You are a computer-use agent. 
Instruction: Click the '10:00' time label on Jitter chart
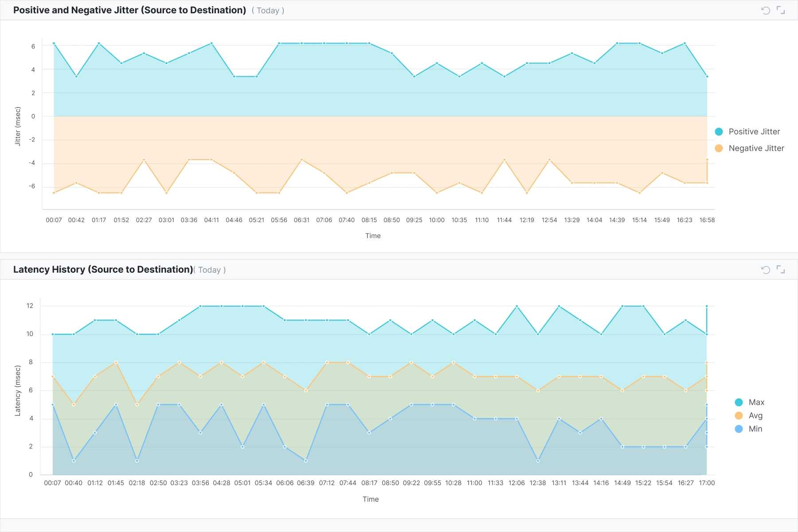437,220
